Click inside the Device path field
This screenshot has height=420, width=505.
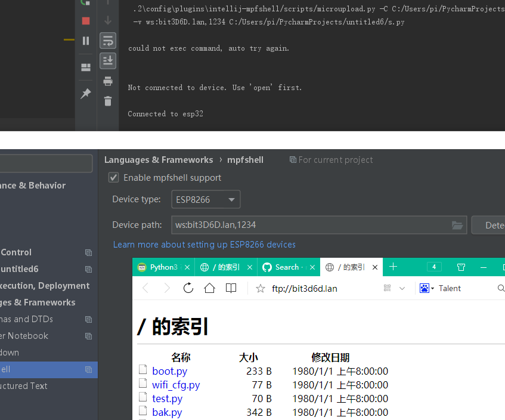298,225
